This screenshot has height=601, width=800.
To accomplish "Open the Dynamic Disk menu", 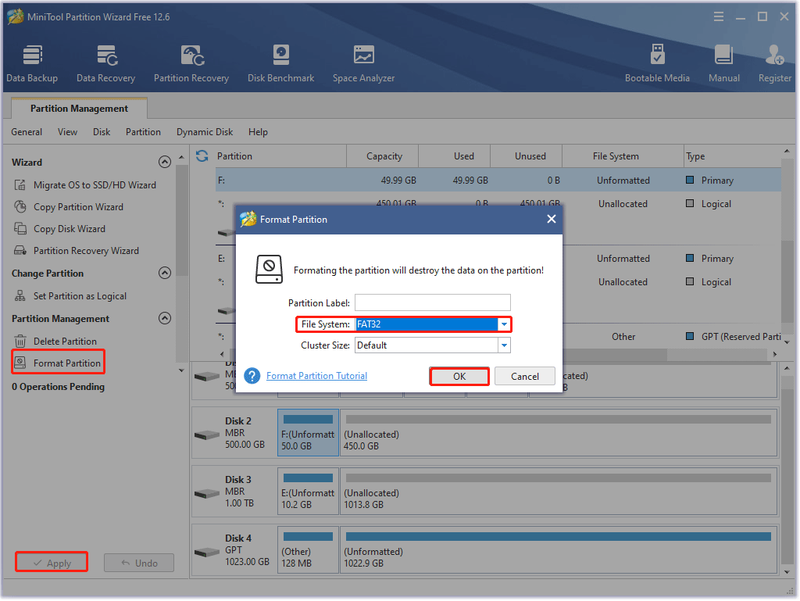I will (x=205, y=132).
